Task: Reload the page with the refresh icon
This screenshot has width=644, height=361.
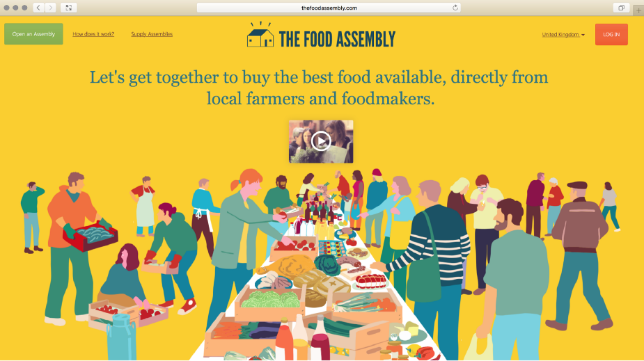Action: click(x=455, y=8)
